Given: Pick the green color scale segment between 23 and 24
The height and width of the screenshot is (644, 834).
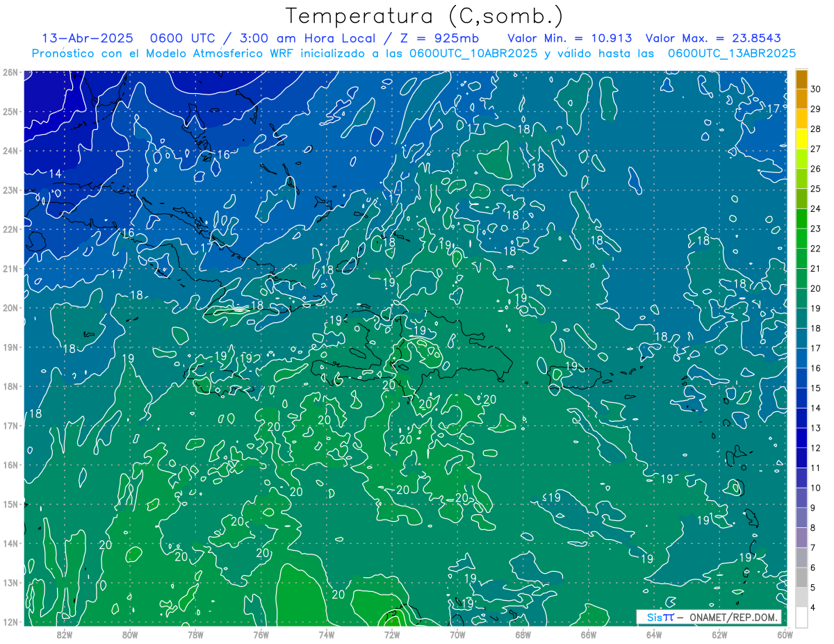Looking at the screenshot, I should 801,219.
